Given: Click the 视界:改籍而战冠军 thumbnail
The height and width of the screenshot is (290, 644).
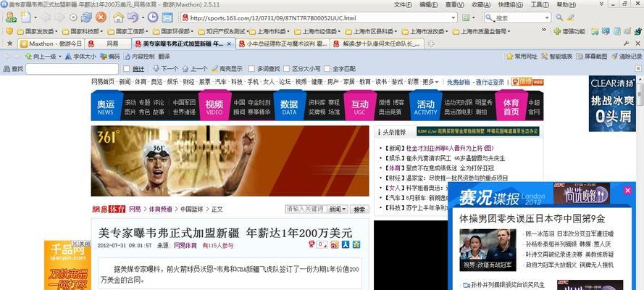Looking at the screenshot, I should pos(488,250).
